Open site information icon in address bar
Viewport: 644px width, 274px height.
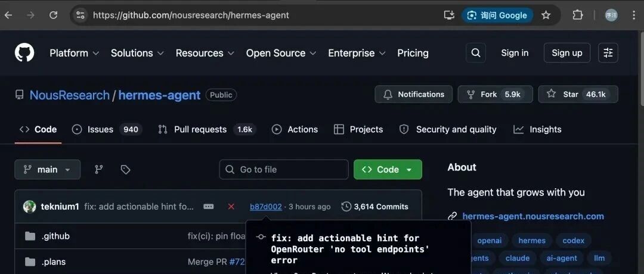80,15
